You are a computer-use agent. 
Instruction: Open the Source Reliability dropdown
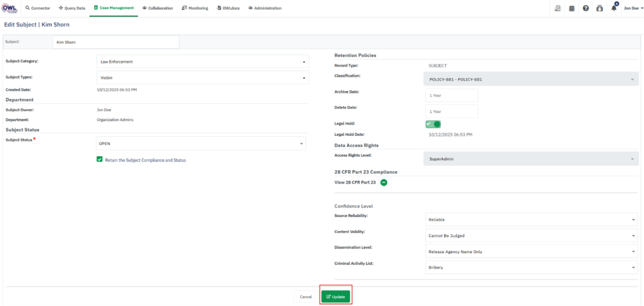tap(531, 219)
